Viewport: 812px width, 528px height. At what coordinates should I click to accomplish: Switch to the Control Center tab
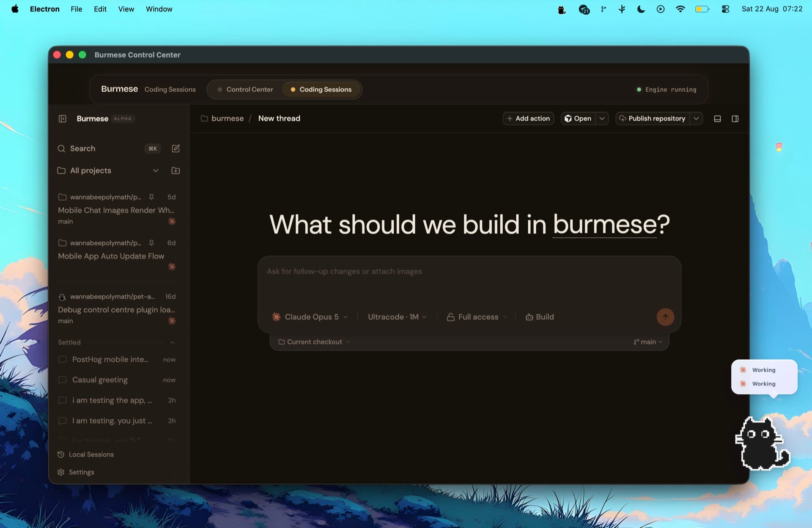pos(245,89)
